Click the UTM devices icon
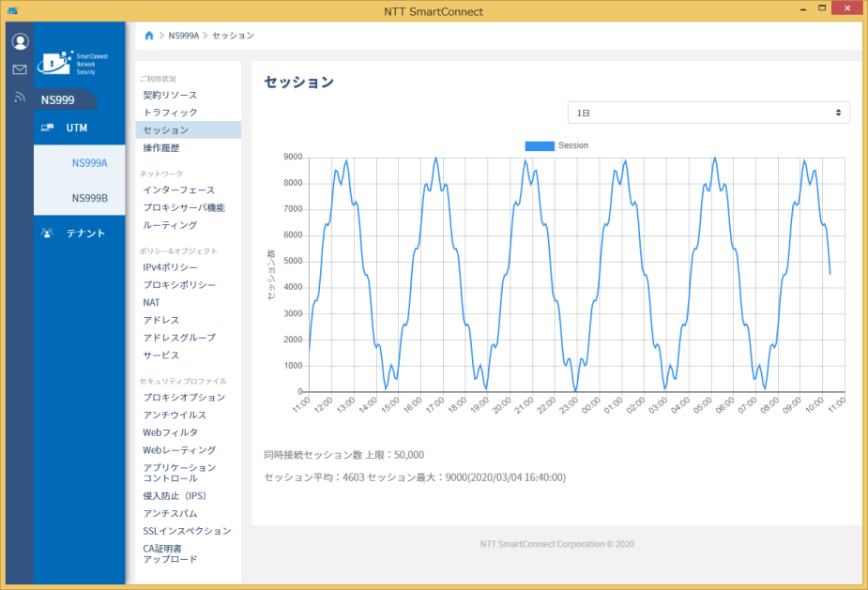868x590 pixels. click(48, 128)
